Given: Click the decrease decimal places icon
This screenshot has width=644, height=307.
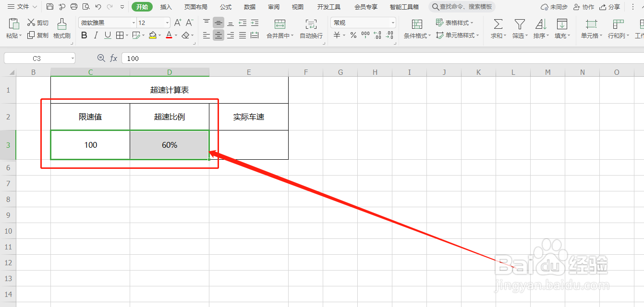Looking at the screenshot, I should 390,35.
